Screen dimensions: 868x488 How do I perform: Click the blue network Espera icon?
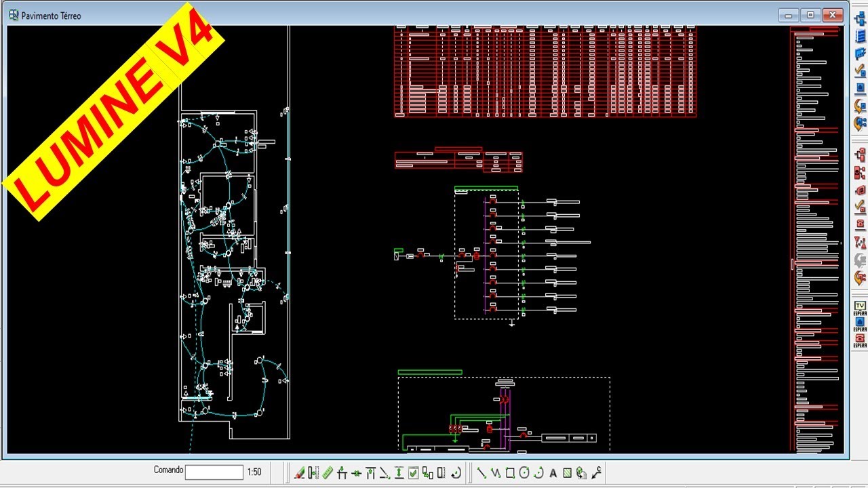(860, 323)
